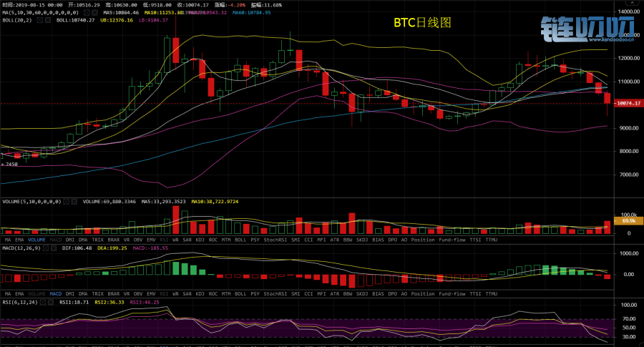This screenshot has width=644, height=347.
Task: Click the 69.9k volume marker on the axis
Action: (x=629, y=222)
